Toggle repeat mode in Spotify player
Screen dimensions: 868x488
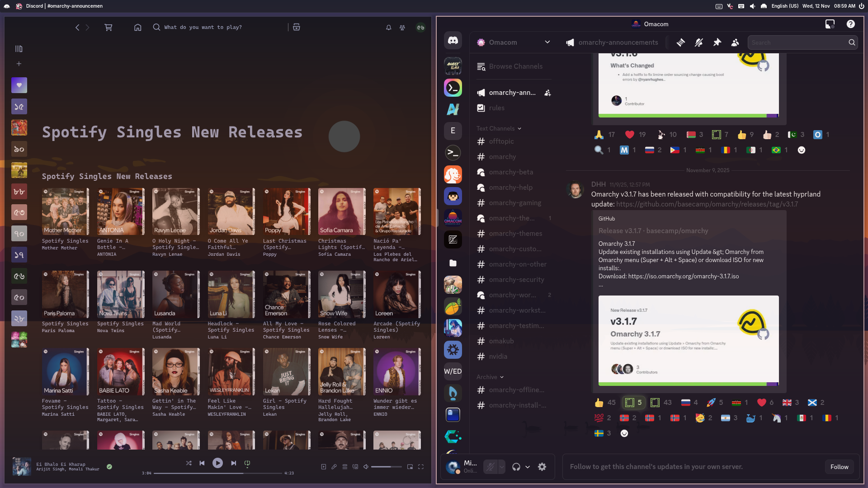(x=247, y=463)
